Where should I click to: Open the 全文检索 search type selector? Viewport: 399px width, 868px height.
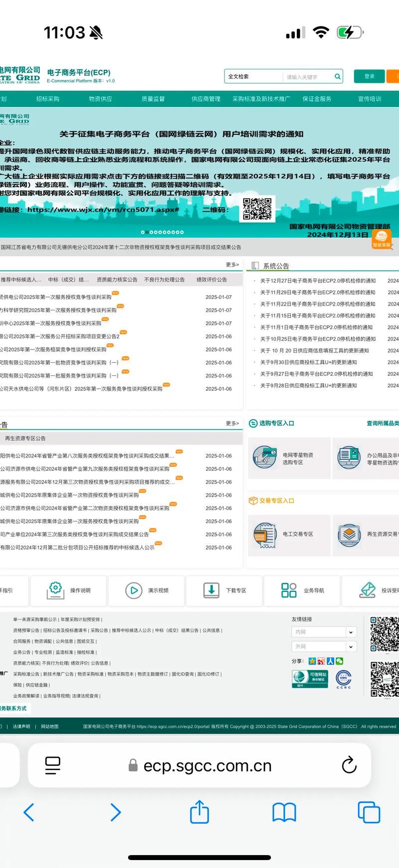253,76
